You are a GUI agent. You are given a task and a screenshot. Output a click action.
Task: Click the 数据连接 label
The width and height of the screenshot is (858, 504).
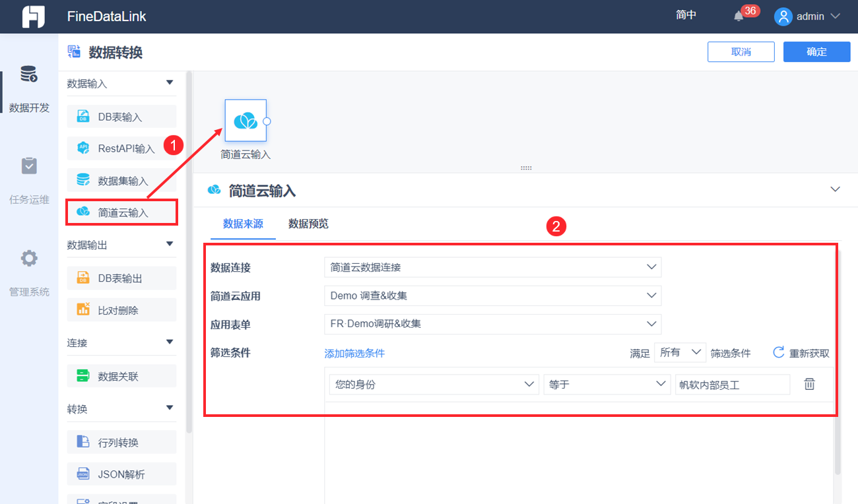230,268
